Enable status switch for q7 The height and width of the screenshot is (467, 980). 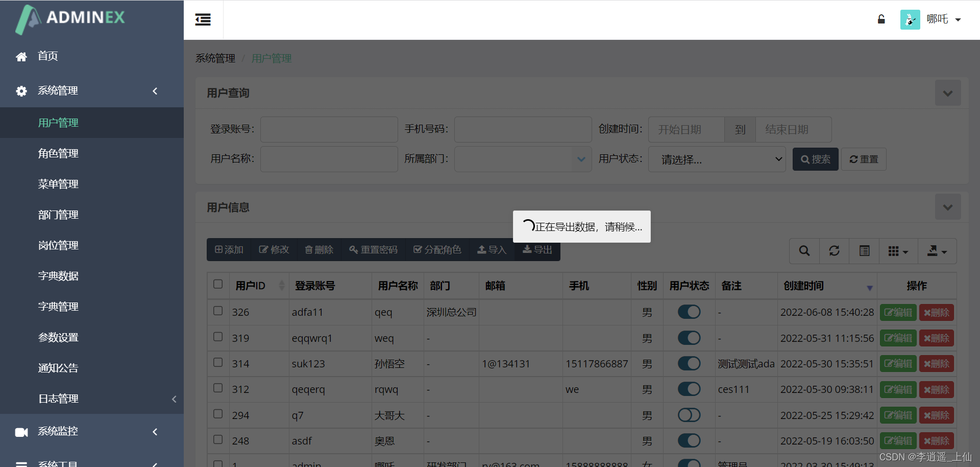[x=689, y=415]
